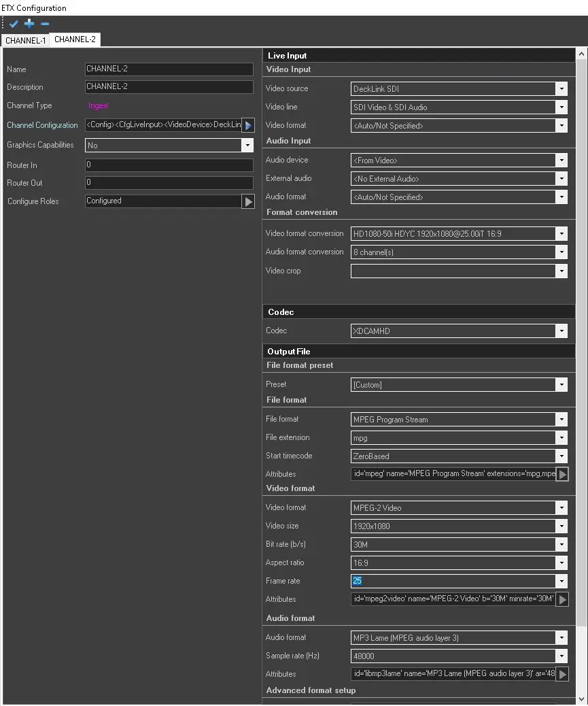Click the plus icon to add channel
The width and height of the screenshot is (588, 706).
[x=29, y=24]
